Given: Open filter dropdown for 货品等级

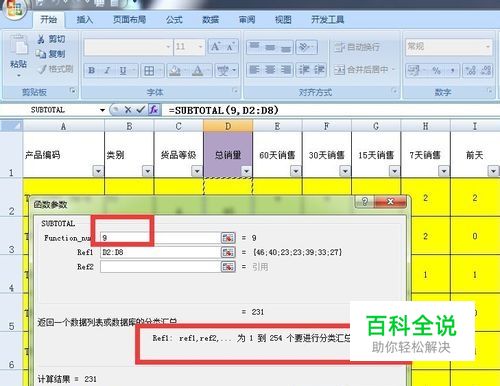Looking at the screenshot, I should 197,171.
